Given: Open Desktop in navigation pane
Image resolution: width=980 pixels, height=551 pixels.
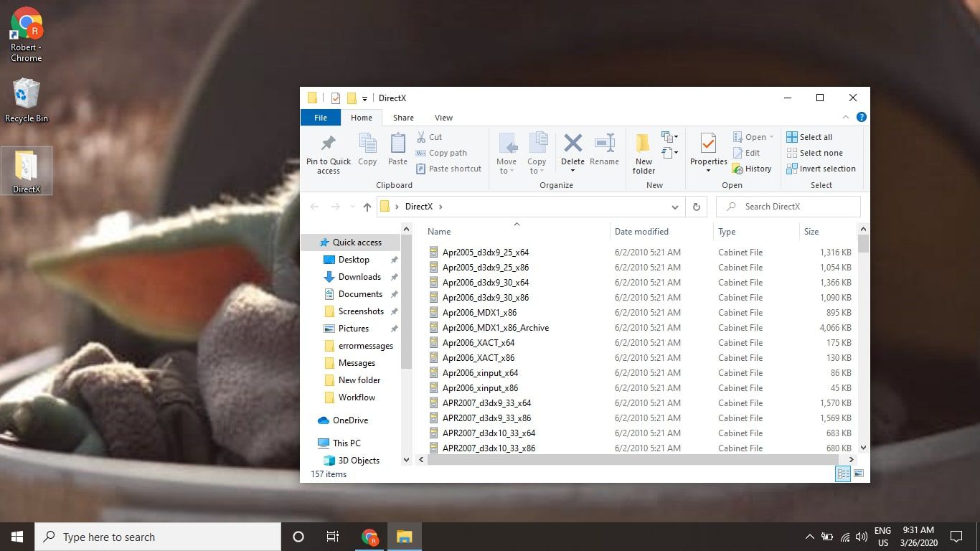Looking at the screenshot, I should [x=354, y=260].
